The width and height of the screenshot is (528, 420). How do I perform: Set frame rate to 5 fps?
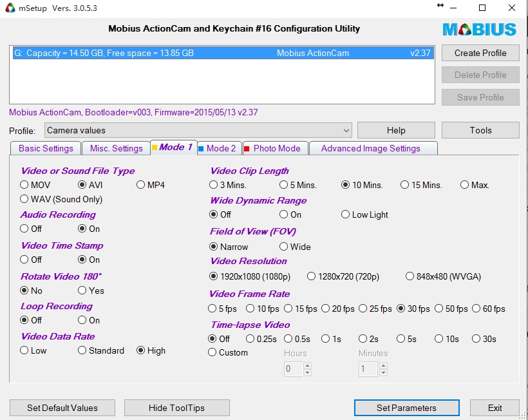point(222,309)
